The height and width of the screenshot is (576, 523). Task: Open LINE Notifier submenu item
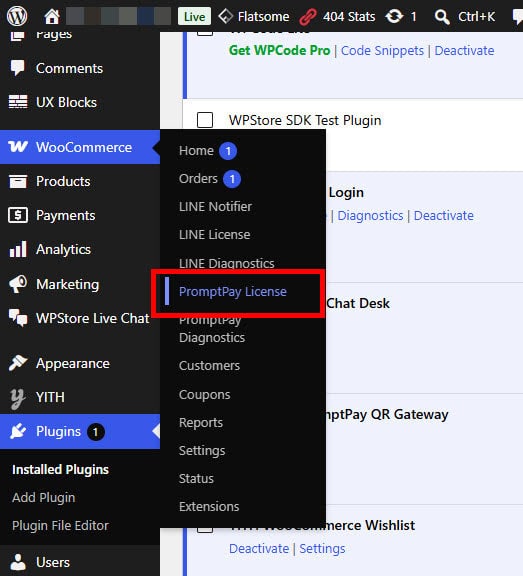215,206
